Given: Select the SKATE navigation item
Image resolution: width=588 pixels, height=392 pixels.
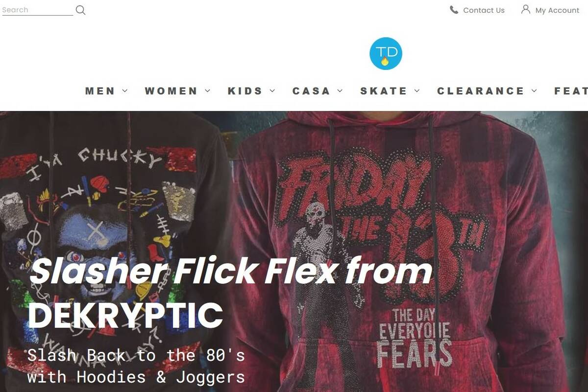Looking at the screenshot, I should [x=384, y=91].
